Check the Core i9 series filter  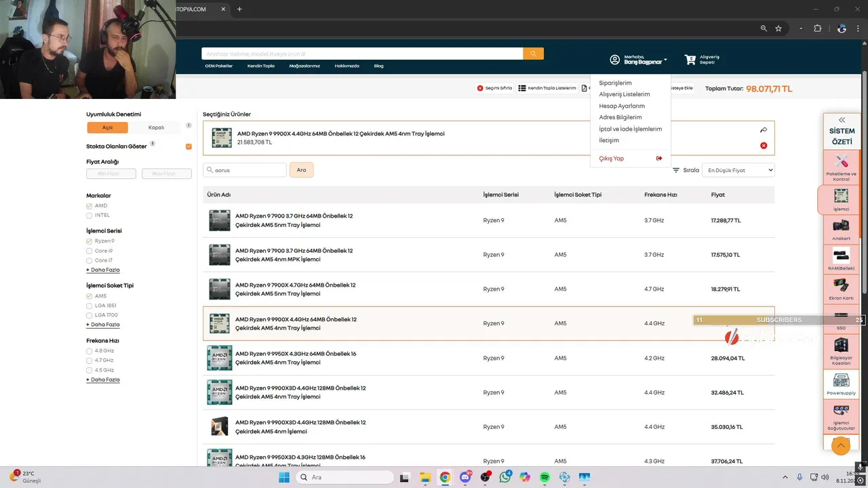pyautogui.click(x=90, y=251)
